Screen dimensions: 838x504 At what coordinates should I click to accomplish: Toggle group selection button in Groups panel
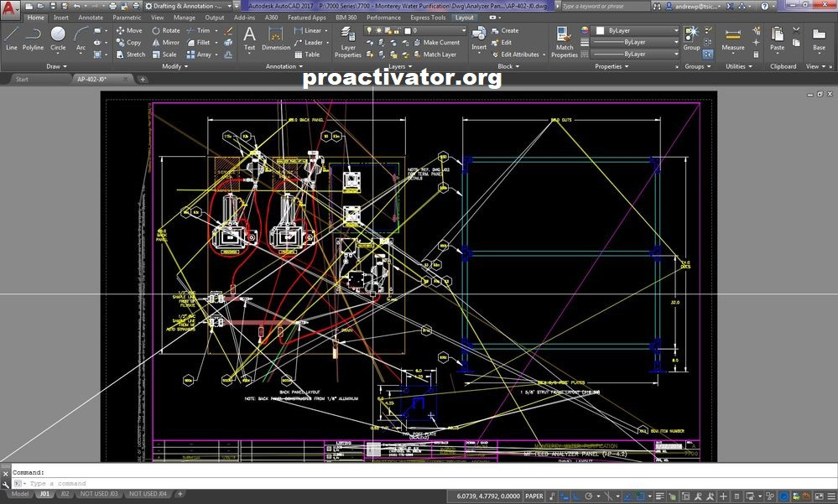click(x=708, y=55)
